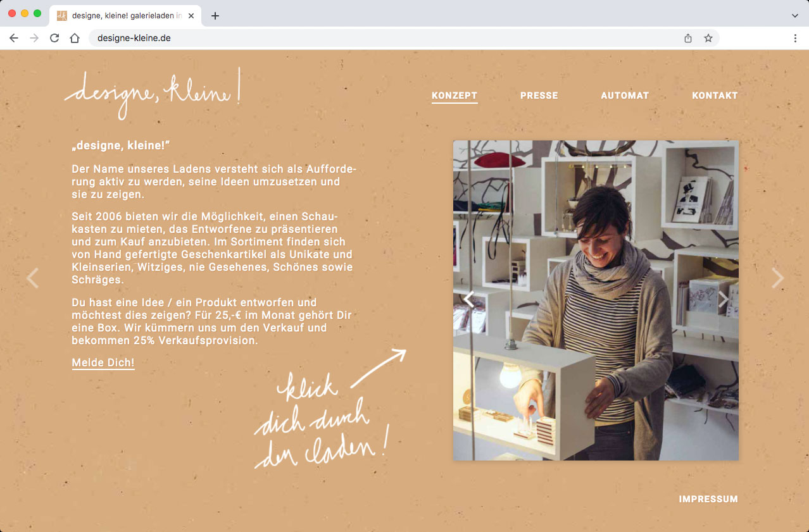Click the paragraph starting 'Du hast eine Idee'
809x532 pixels.
tap(211, 321)
